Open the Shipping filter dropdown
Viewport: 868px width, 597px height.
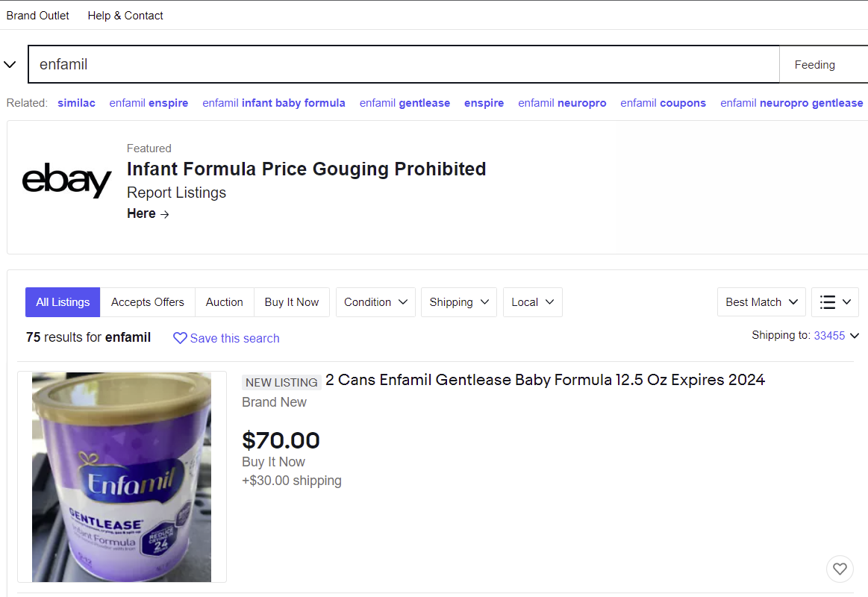458,302
